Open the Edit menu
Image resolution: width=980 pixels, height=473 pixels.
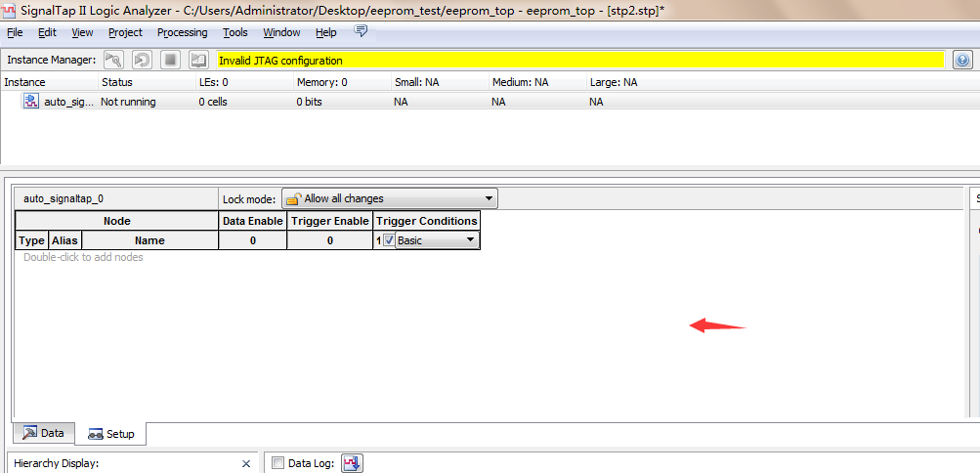[x=47, y=32]
